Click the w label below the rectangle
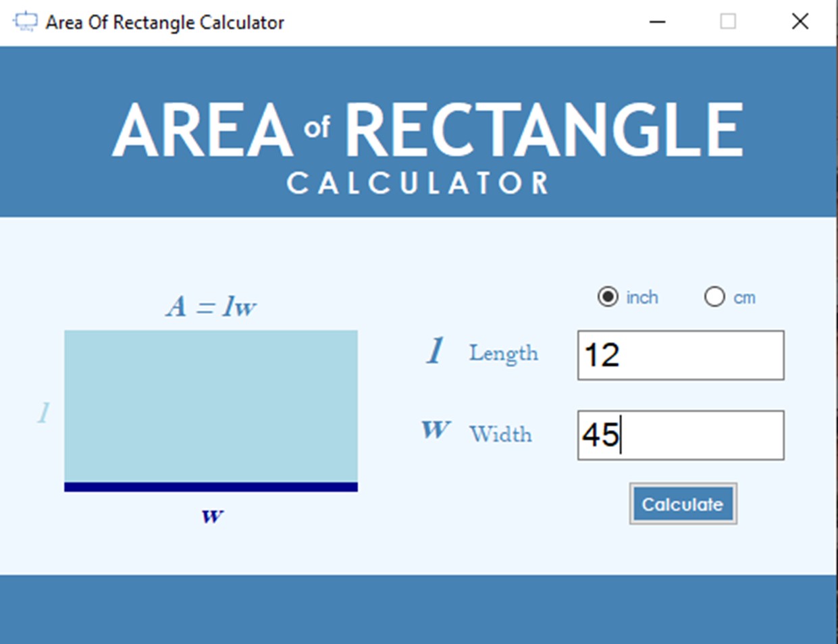The image size is (838, 644). (x=212, y=516)
